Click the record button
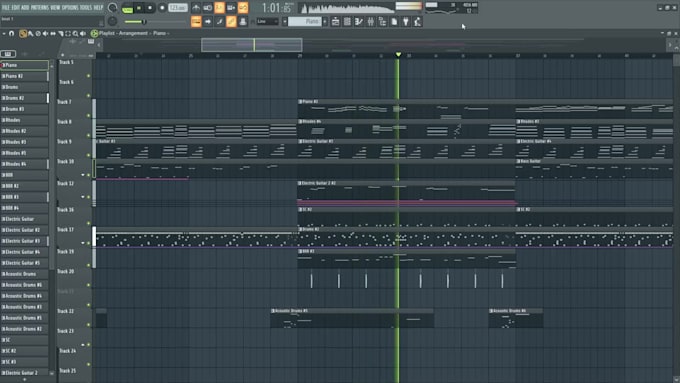 (x=162, y=8)
